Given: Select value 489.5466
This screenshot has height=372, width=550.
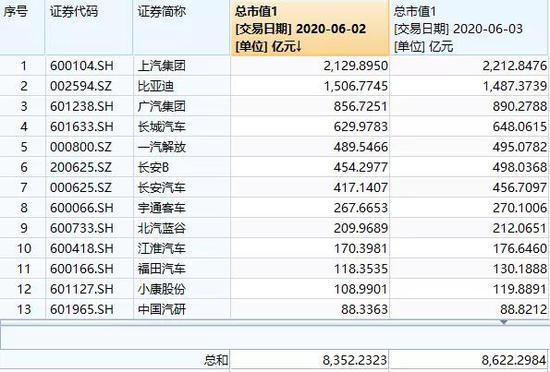Looking at the screenshot, I should (x=361, y=147).
